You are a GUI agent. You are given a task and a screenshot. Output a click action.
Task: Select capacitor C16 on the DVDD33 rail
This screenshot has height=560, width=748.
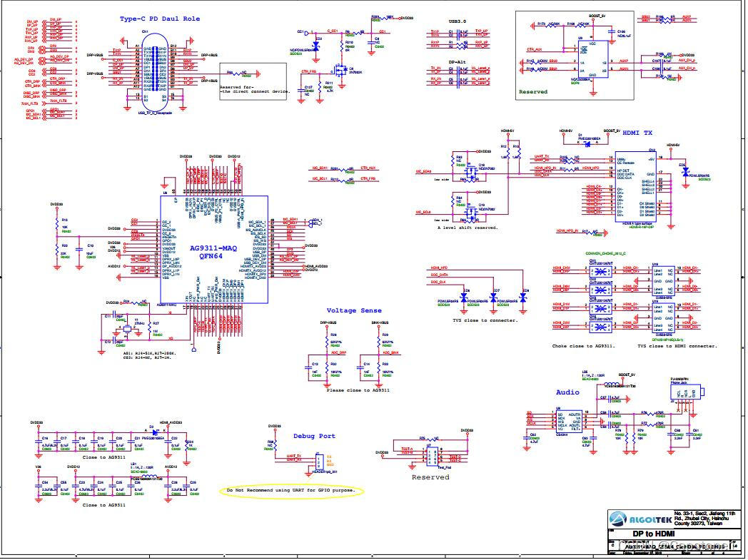pyautogui.click(x=39, y=443)
